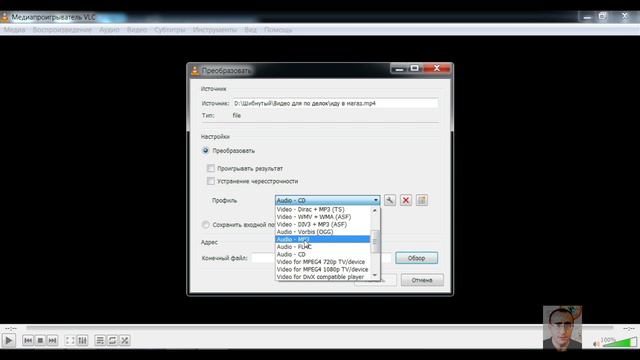Open the Медиа menu
The image size is (640, 360).
click(x=14, y=30)
